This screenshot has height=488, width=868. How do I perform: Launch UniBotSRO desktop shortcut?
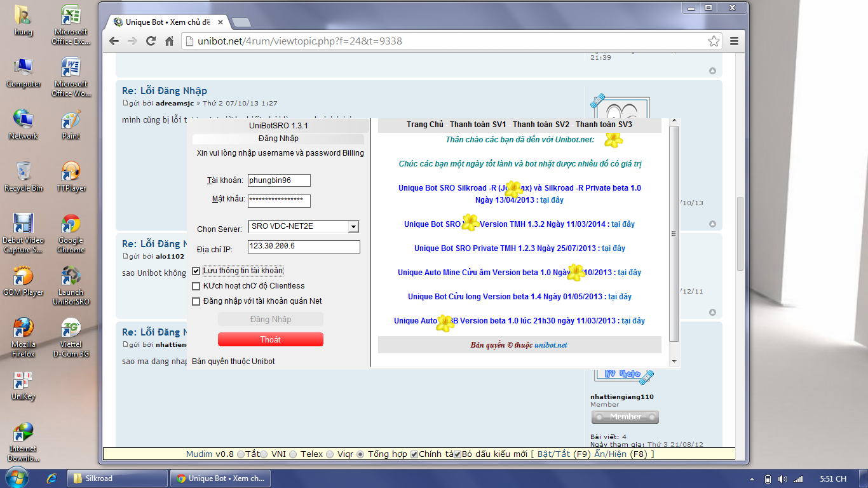pos(71,285)
